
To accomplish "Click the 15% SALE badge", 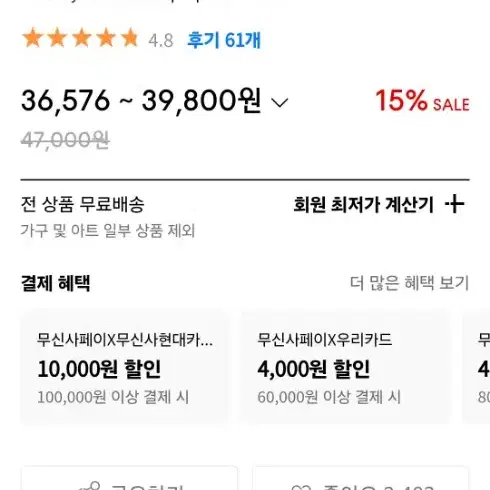I will point(422,101).
